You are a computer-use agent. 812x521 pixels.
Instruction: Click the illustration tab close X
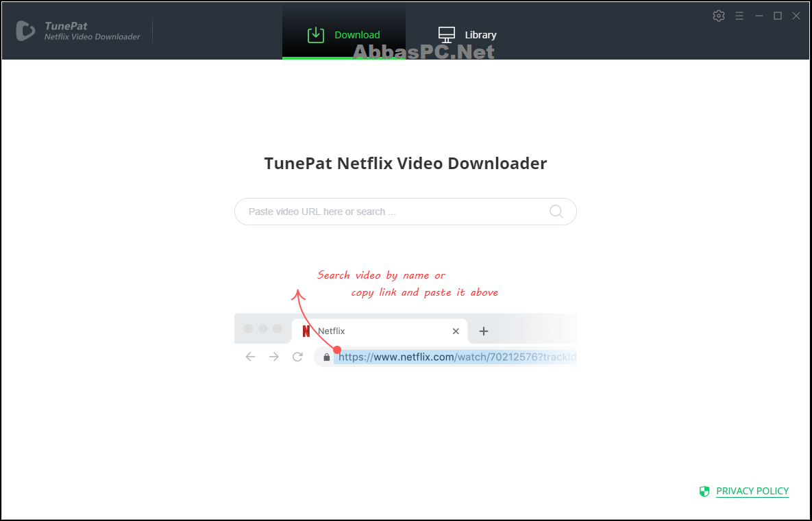click(x=456, y=331)
